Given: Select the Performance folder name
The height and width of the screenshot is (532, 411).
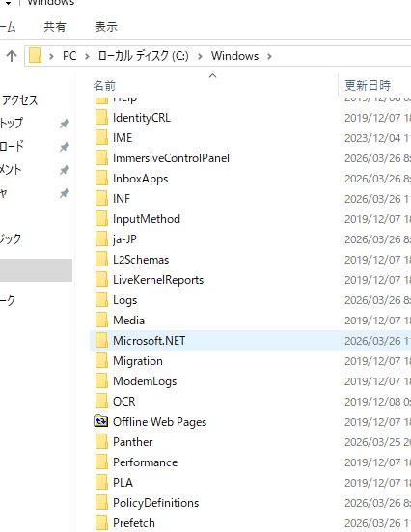Looking at the screenshot, I should click(x=146, y=462).
